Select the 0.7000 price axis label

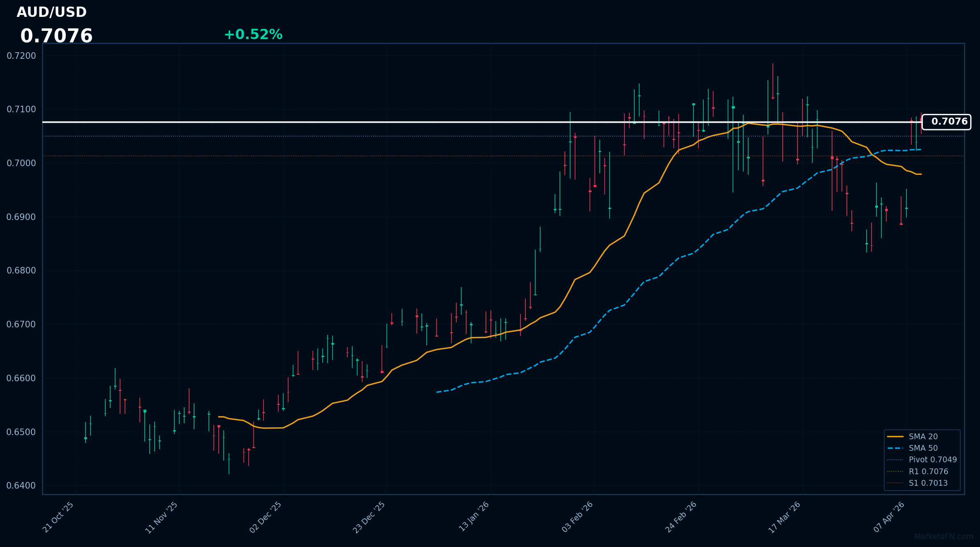[x=21, y=163]
